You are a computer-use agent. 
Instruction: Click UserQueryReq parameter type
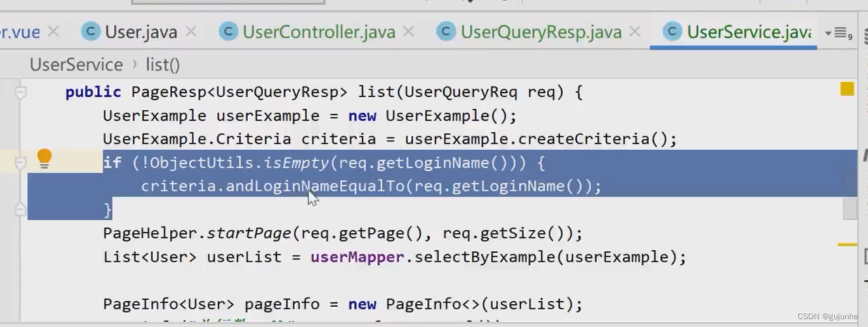[x=461, y=92]
